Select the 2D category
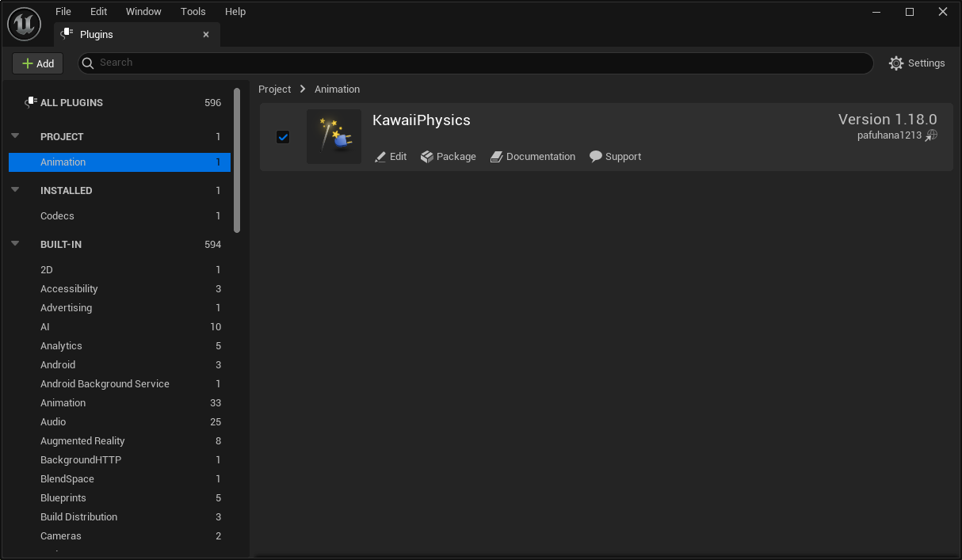The width and height of the screenshot is (962, 560). pos(120,270)
